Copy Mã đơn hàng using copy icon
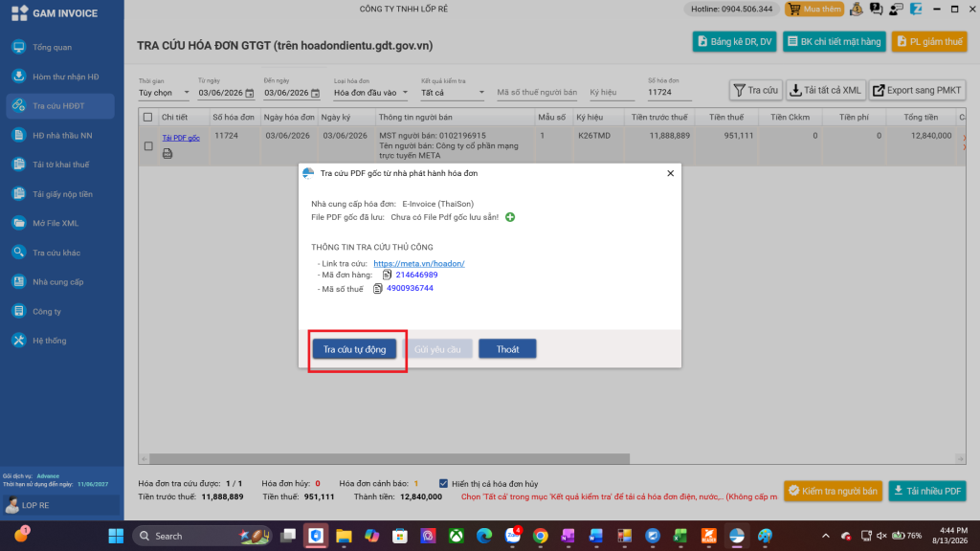 click(x=387, y=275)
